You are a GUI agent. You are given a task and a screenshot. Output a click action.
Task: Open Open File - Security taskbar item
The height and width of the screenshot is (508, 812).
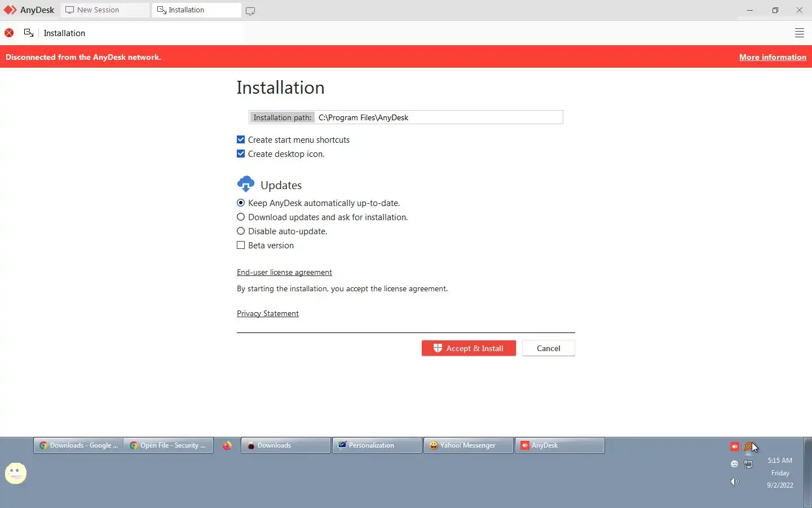point(168,445)
